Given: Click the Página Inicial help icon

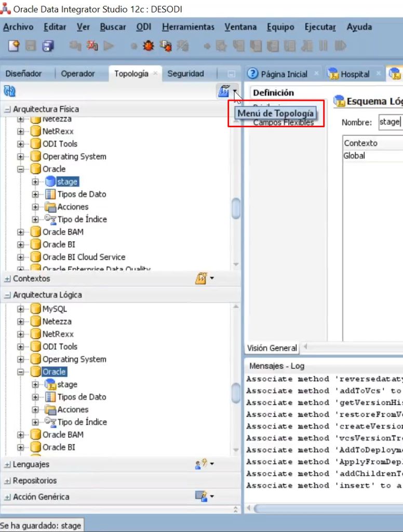Looking at the screenshot, I should [x=253, y=74].
